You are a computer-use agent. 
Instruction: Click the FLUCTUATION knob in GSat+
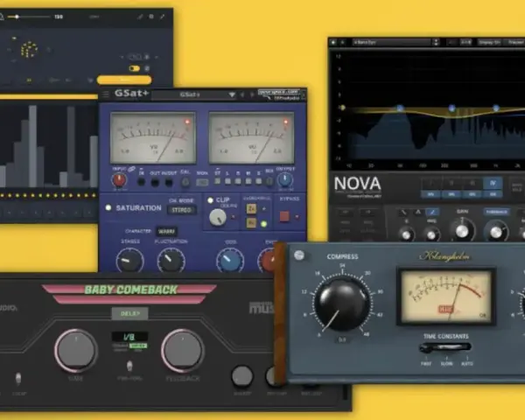point(171,260)
